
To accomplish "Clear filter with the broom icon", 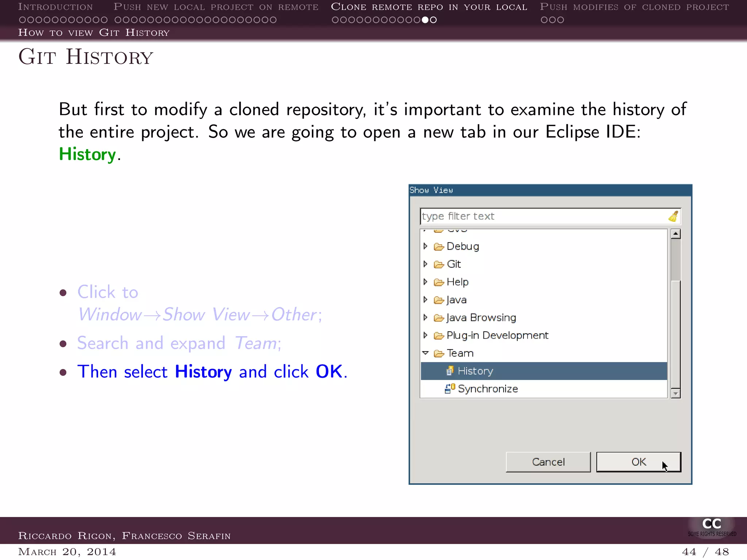I will (673, 216).
